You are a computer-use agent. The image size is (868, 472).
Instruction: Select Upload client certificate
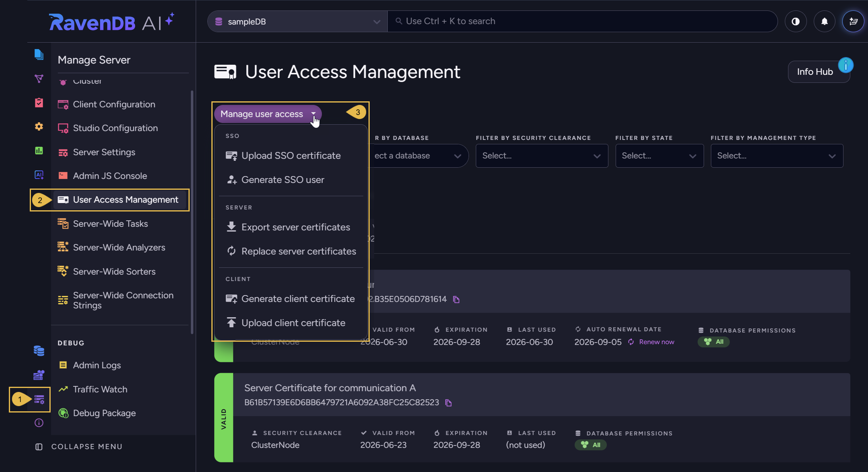tap(291, 323)
